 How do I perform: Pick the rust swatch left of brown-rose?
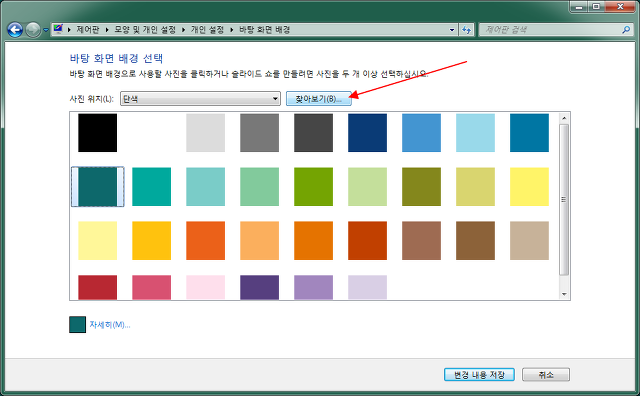pyautogui.click(x=367, y=240)
